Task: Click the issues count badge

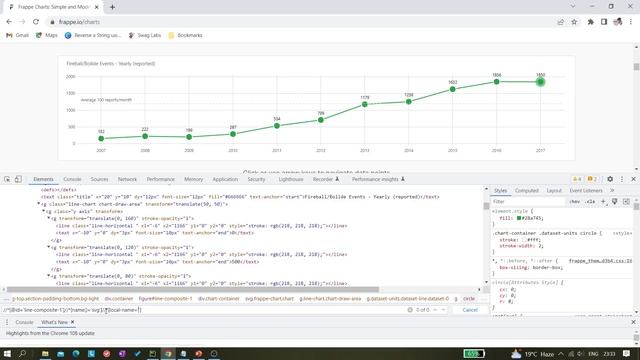Action: coord(592,179)
